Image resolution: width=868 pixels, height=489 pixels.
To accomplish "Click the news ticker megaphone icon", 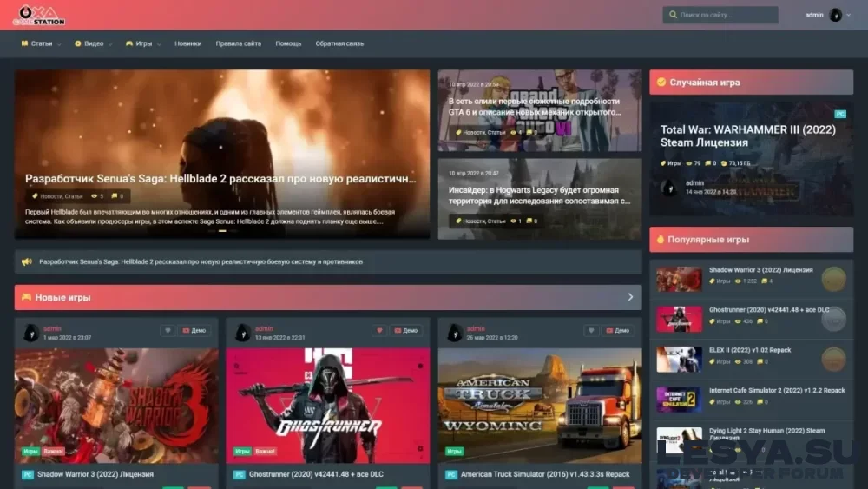I will (x=27, y=261).
